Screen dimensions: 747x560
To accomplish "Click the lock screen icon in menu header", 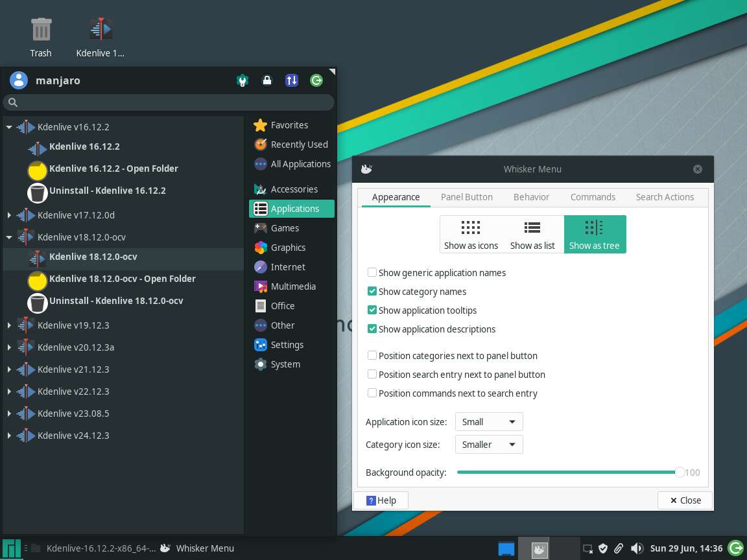I will 267,80.
